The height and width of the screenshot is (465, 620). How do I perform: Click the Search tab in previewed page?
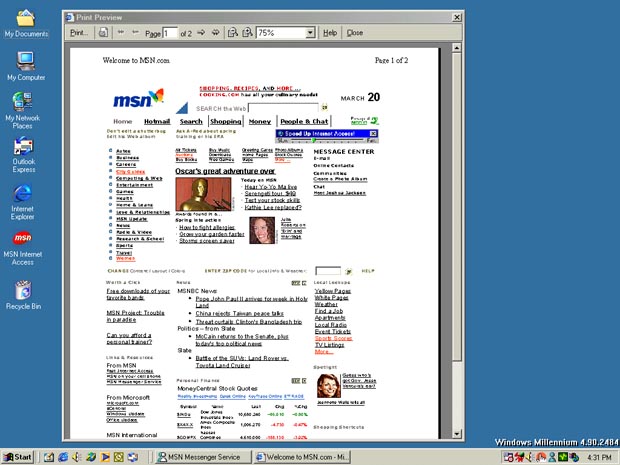pyautogui.click(x=191, y=121)
